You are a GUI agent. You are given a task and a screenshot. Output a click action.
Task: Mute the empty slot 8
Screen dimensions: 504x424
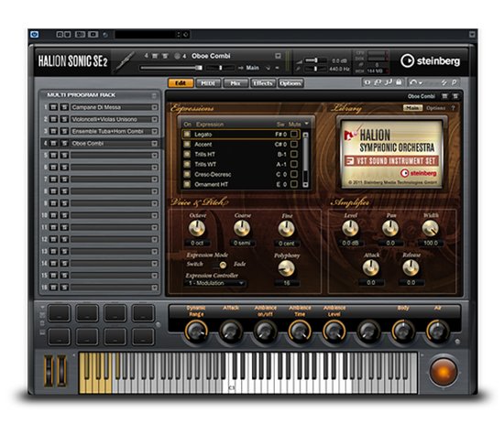[x=54, y=191]
